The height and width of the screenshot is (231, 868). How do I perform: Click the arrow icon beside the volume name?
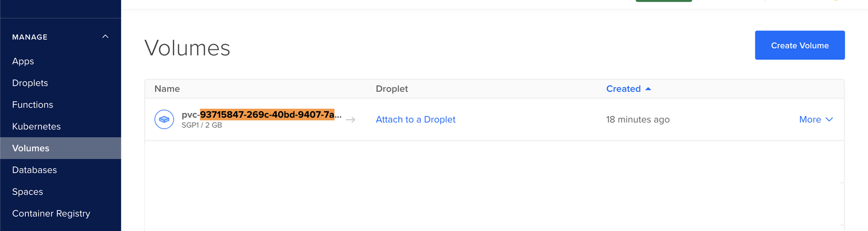click(x=350, y=120)
